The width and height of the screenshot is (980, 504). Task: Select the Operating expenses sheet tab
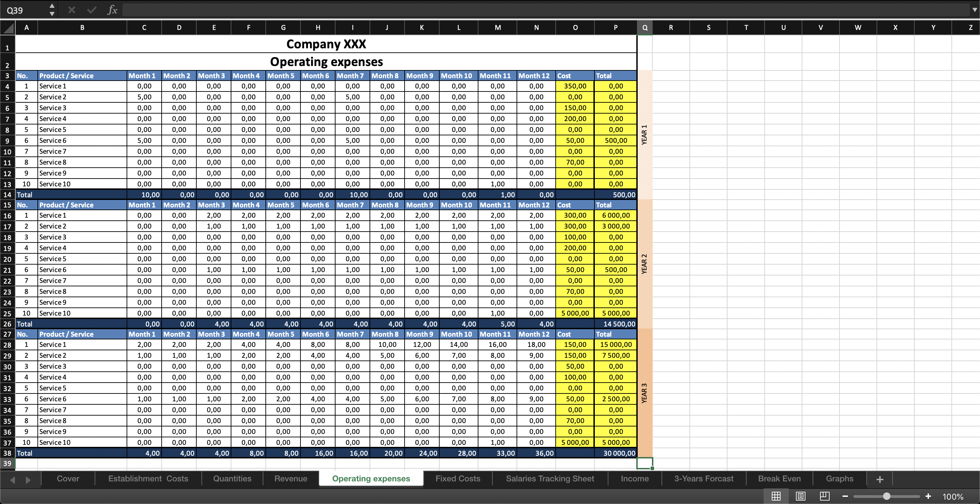pyautogui.click(x=371, y=479)
